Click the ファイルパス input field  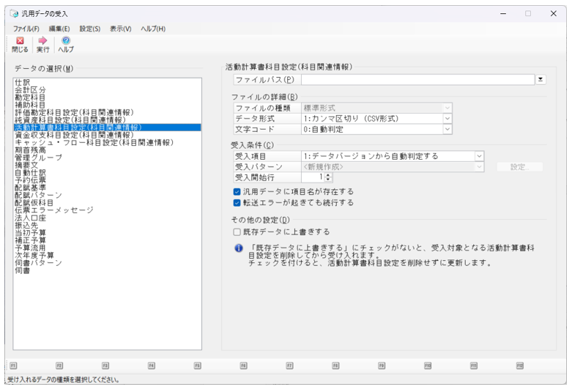pyautogui.click(x=417, y=80)
